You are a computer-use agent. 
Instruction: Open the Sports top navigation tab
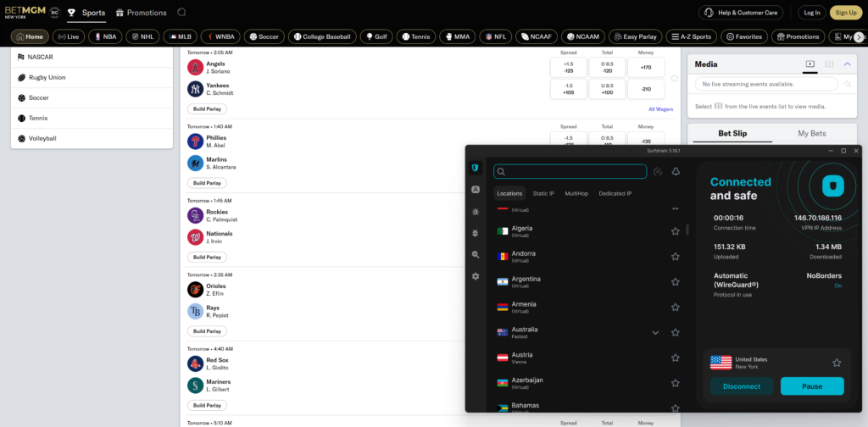point(87,13)
